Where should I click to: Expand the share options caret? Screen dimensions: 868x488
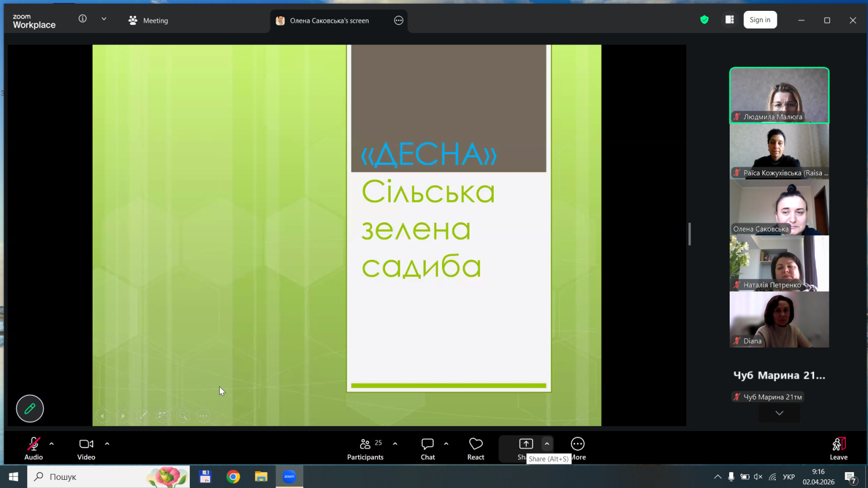click(x=547, y=444)
